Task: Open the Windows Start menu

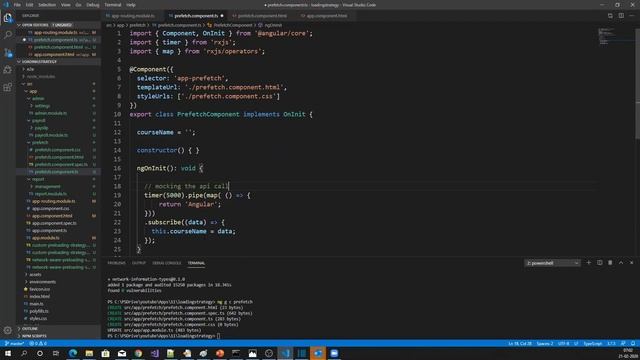Action: [8, 353]
